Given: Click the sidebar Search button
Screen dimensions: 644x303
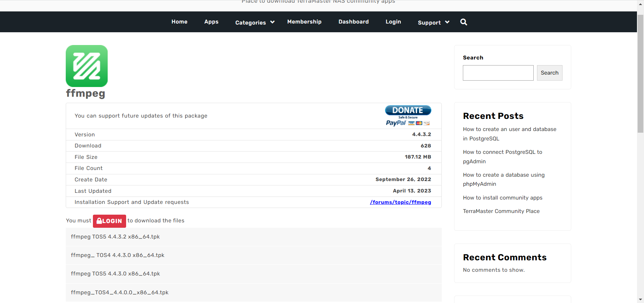Looking at the screenshot, I should point(549,73).
